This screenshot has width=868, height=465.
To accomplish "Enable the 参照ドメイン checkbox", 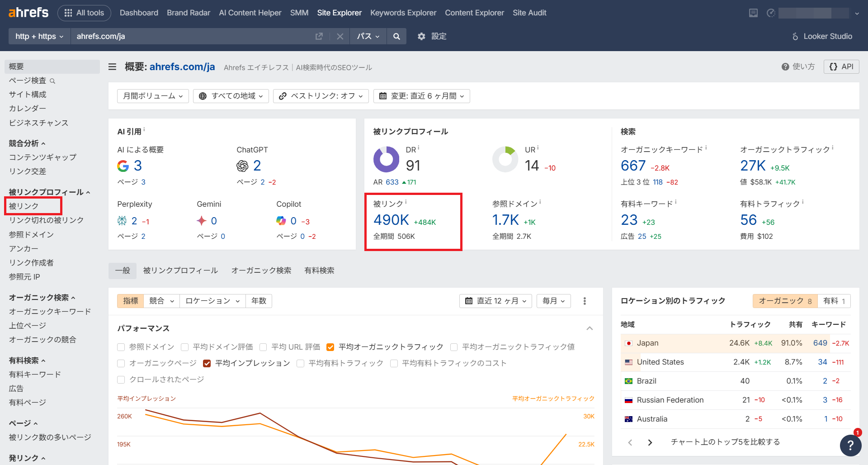I will pos(121,347).
